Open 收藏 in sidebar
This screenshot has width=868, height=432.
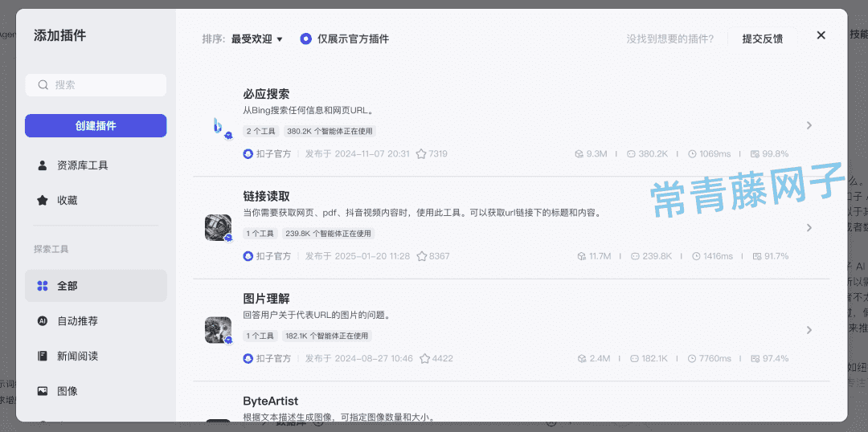click(x=96, y=200)
